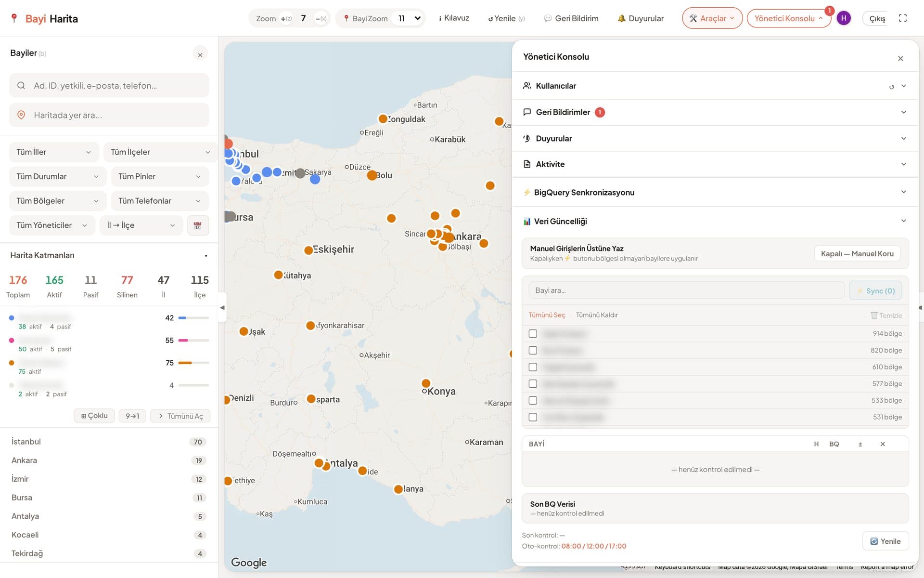
Task: Open the Yönetici Konsolu menu
Action: pos(789,18)
